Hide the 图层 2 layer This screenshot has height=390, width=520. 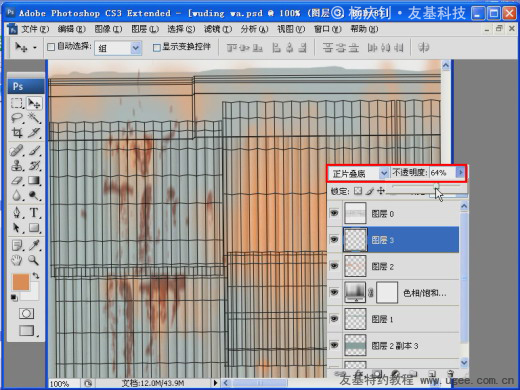(334, 266)
